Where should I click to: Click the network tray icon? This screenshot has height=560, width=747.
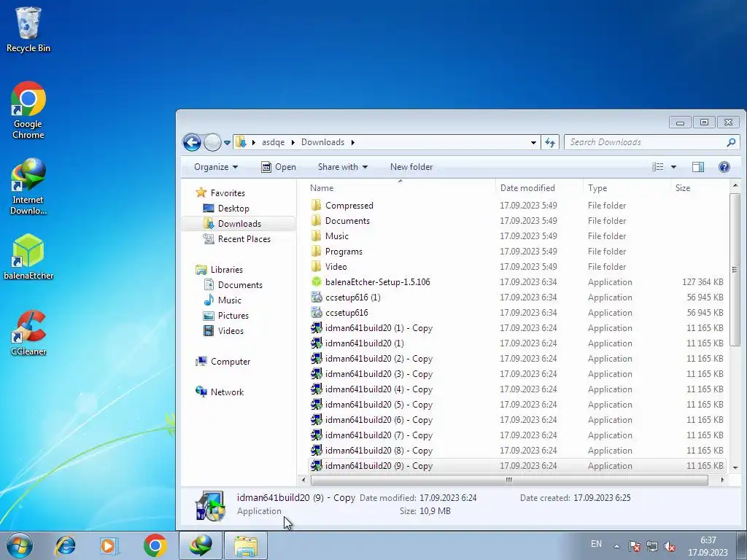pos(652,545)
